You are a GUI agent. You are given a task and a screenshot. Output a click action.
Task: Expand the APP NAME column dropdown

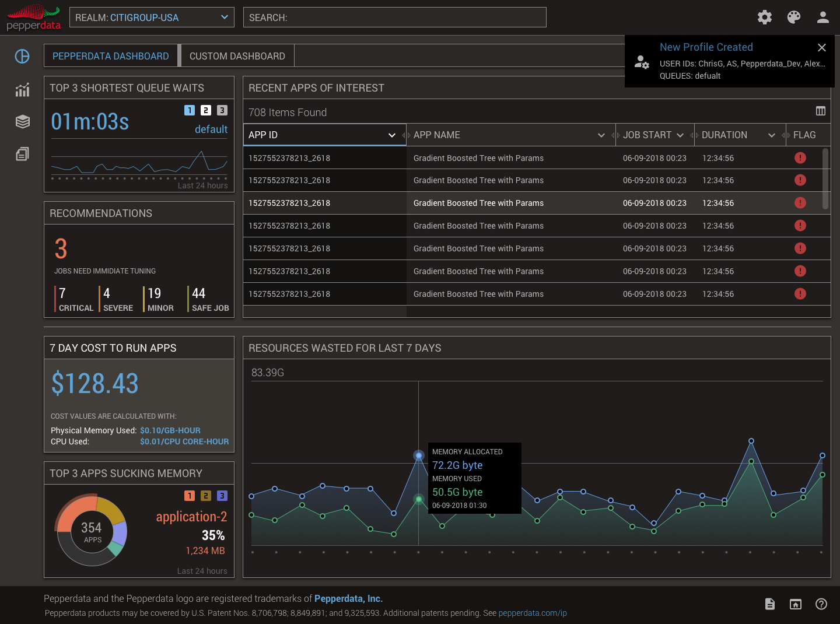(601, 135)
